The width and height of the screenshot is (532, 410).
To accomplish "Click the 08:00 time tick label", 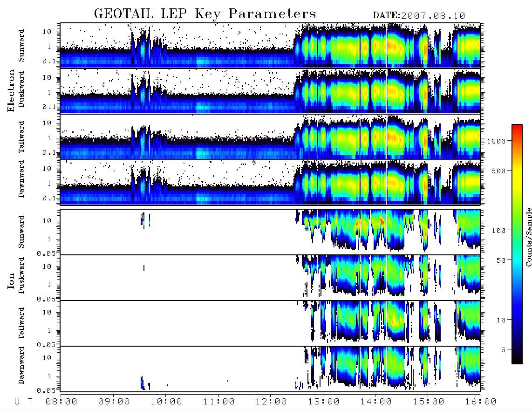I will [61, 402].
